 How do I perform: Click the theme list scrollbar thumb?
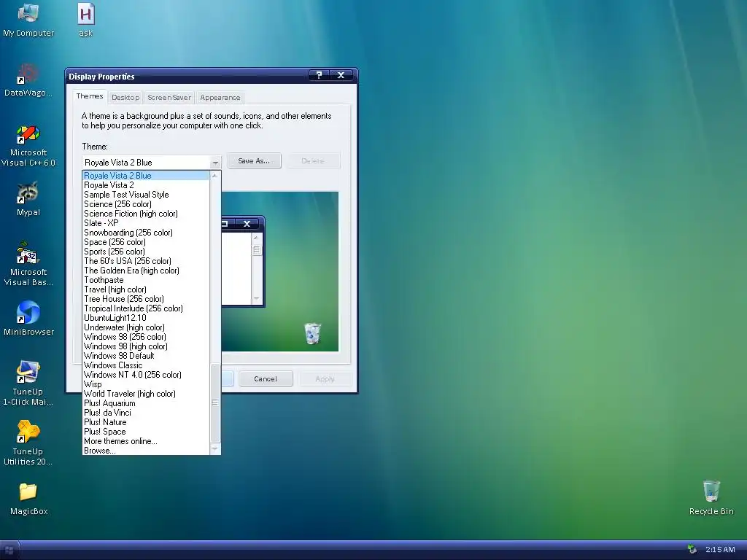pos(215,402)
